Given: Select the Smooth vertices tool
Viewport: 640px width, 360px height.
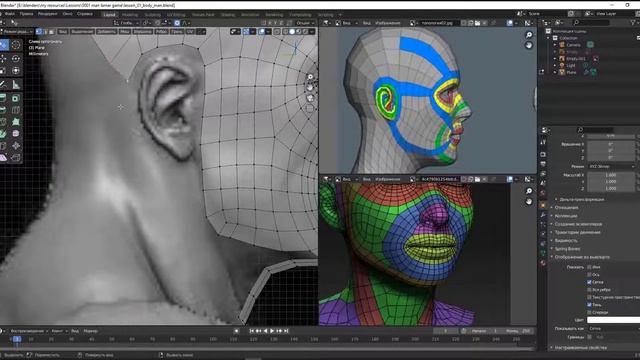Looking at the screenshot, I should 16,133.
